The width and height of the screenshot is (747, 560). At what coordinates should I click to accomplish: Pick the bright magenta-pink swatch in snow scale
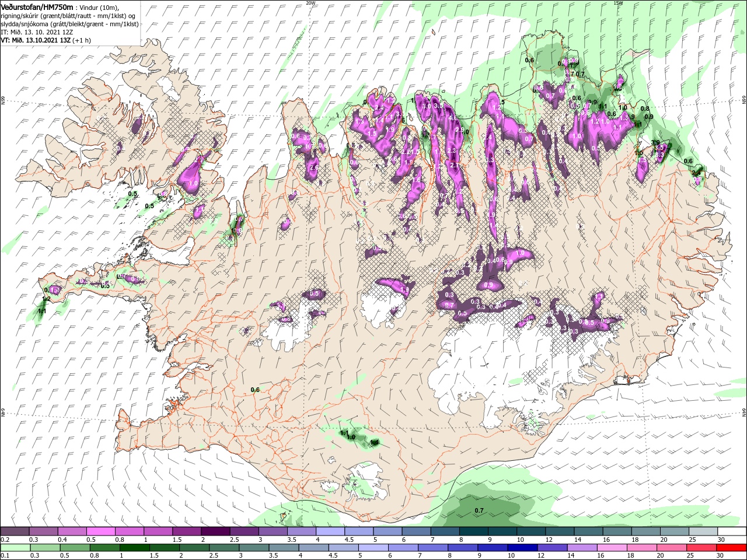101,531
